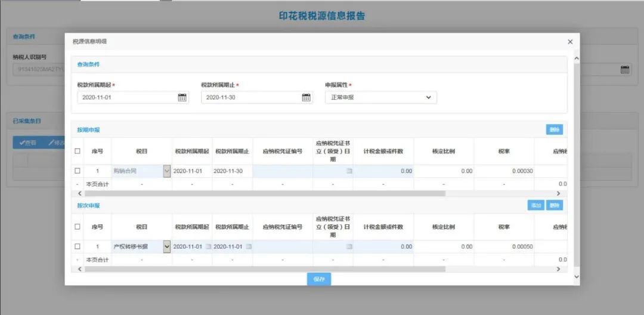Open 税款所属期止 calendar icon in 按次申报 row
Screen dimensions: 644x315
249,246
